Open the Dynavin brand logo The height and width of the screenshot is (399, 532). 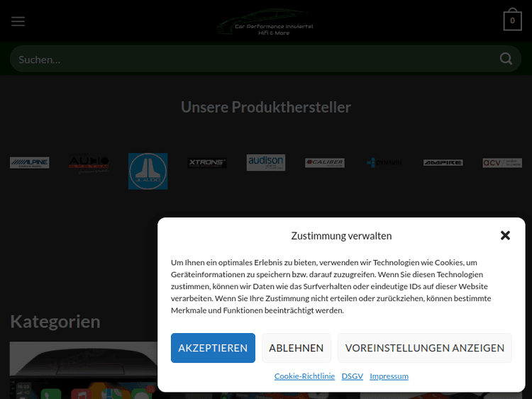(x=384, y=163)
